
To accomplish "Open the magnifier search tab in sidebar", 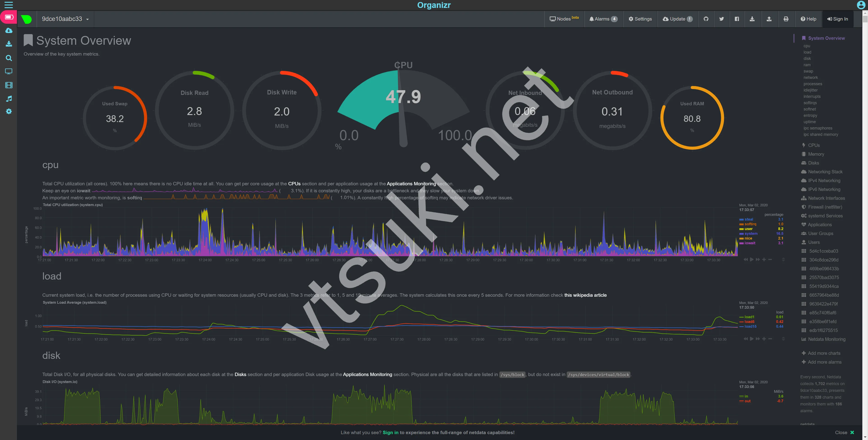I will 9,58.
